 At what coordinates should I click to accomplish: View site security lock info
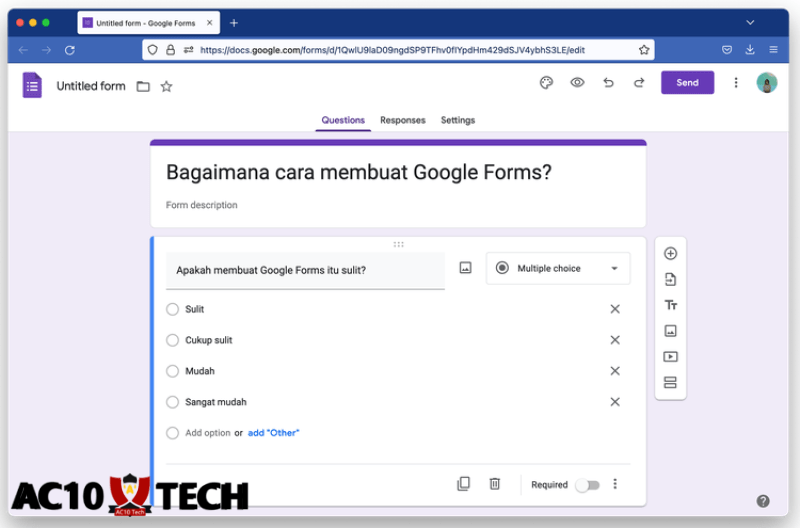[170, 50]
